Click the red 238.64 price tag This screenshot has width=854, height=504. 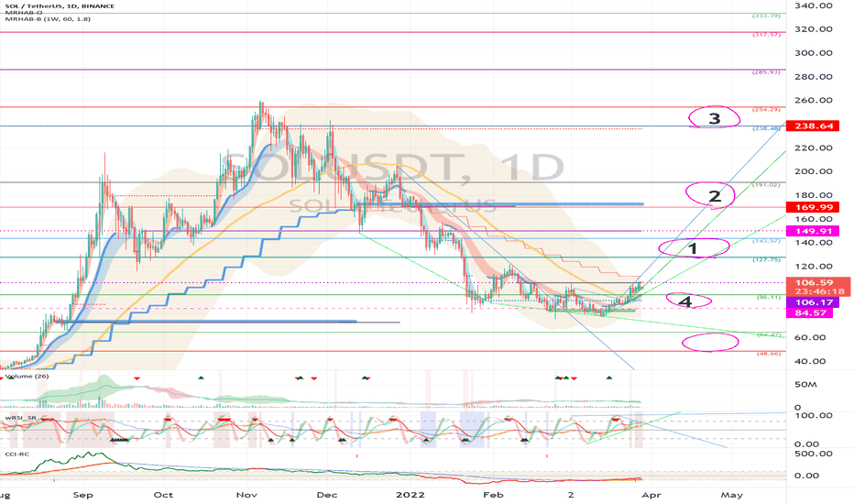pyautogui.click(x=813, y=126)
